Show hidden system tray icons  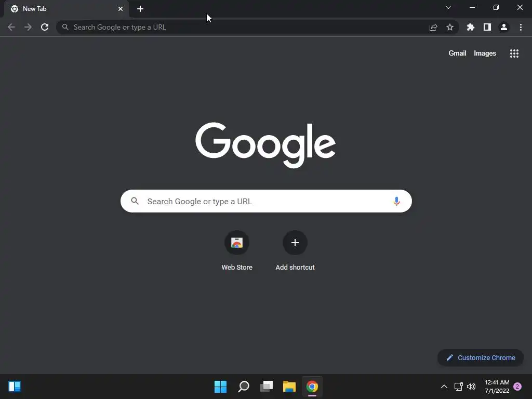[444, 387]
